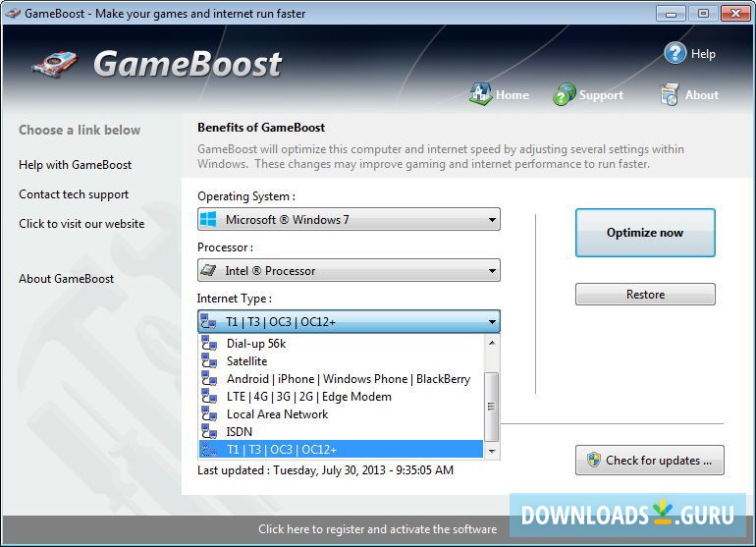Collapse the Internet Type dropdown
This screenshot has height=547, width=756.
(x=349, y=321)
